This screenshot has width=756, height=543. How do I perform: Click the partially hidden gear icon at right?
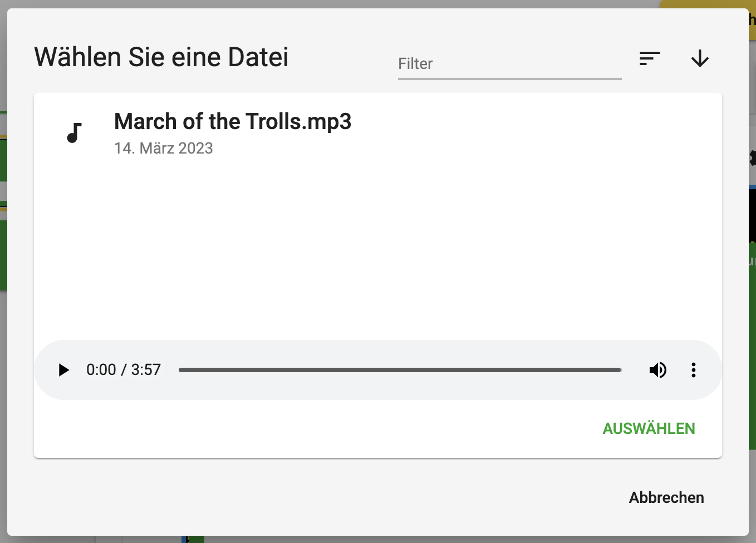(752, 158)
